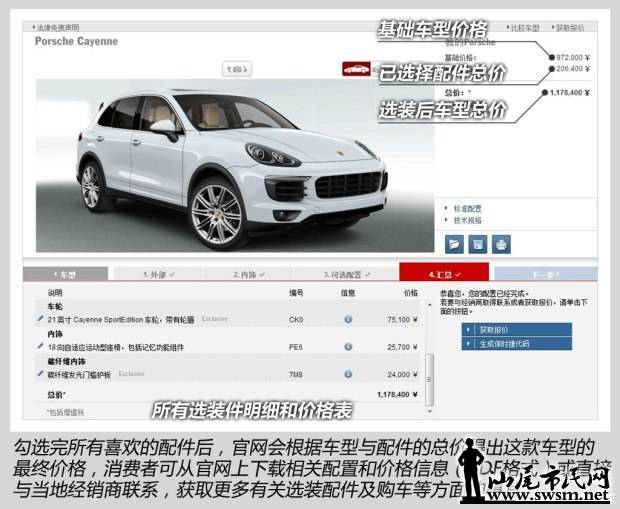Click the scroll-down arrow of the options list

(429, 411)
